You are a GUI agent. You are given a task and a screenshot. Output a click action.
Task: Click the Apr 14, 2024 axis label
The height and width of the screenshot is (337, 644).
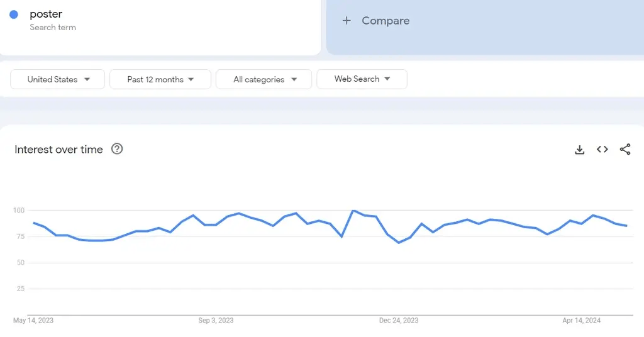tap(581, 321)
